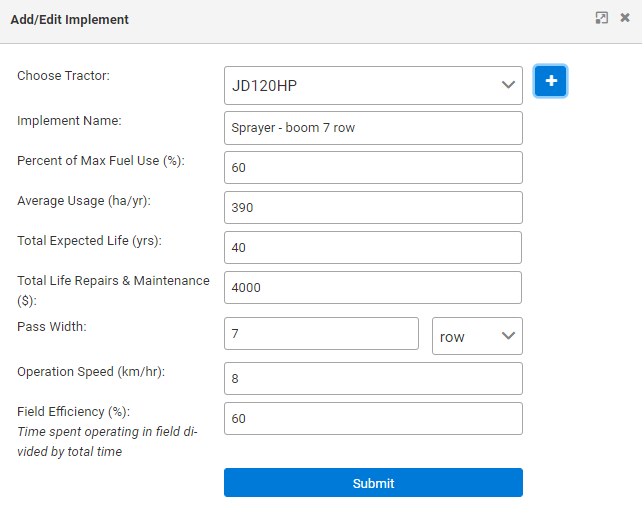Edit the Total Life Repairs & Maintenance field
This screenshot has width=642, height=516.
click(373, 288)
